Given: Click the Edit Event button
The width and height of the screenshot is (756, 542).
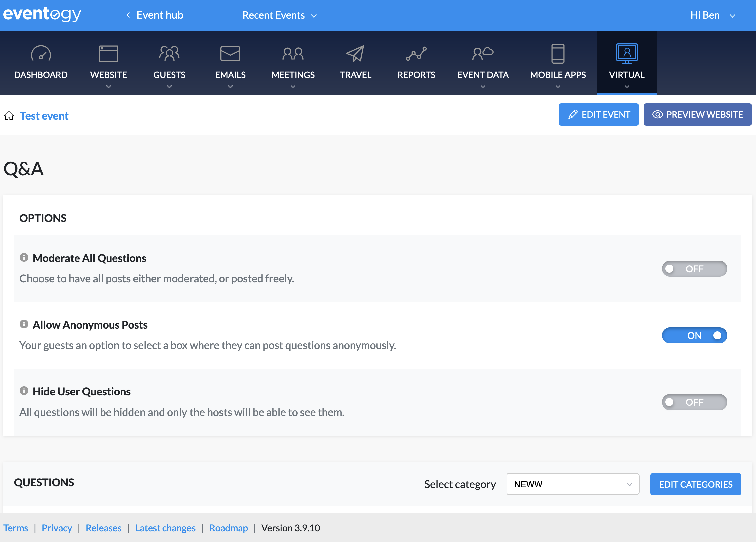Looking at the screenshot, I should pos(599,115).
